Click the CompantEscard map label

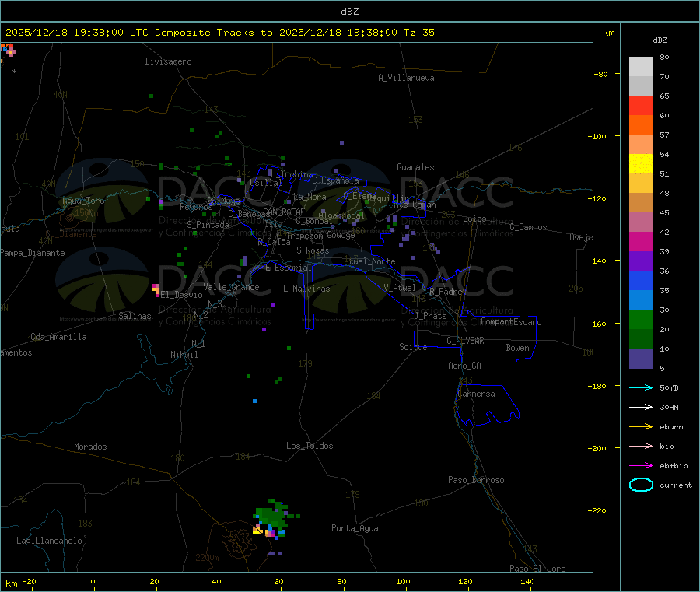511,322
